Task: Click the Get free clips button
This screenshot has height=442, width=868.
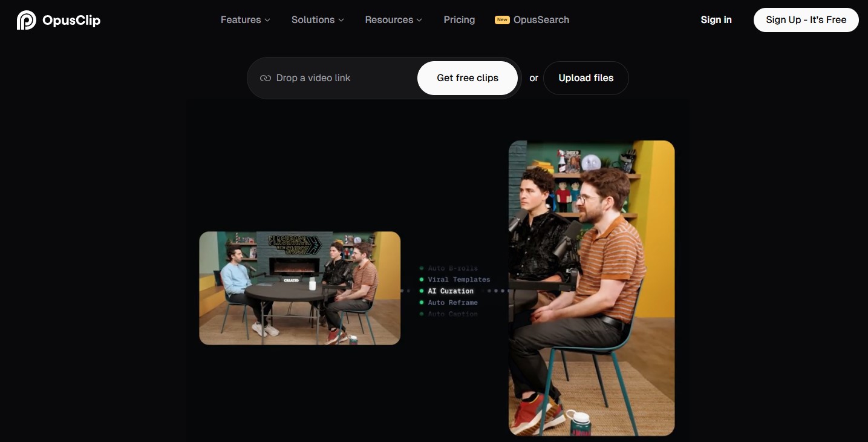Action: 468,78
